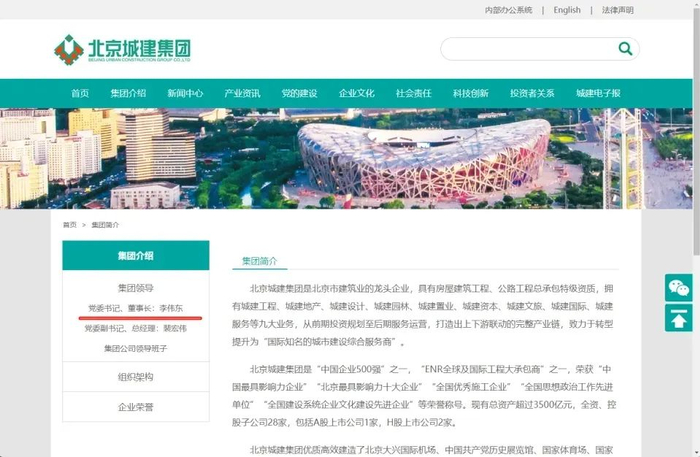Viewport: 700px width, 457px height.
Task: Open 产业资讯 navigation menu
Action: tap(242, 93)
